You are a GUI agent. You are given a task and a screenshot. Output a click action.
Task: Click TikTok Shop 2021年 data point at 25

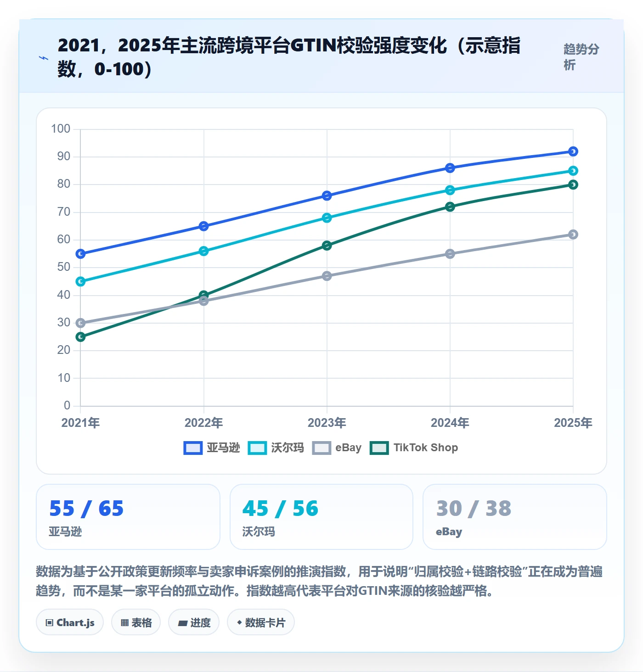tap(80, 337)
